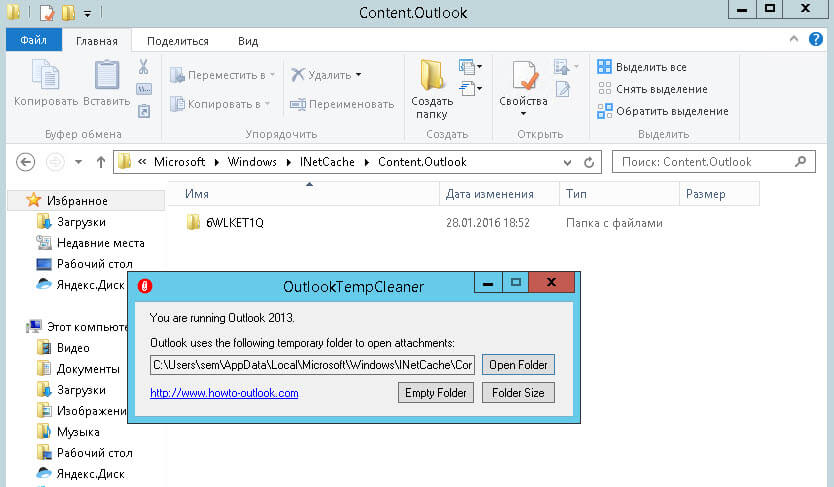
Task: Click quick access properties icon in title bar
Action: (x=47, y=12)
